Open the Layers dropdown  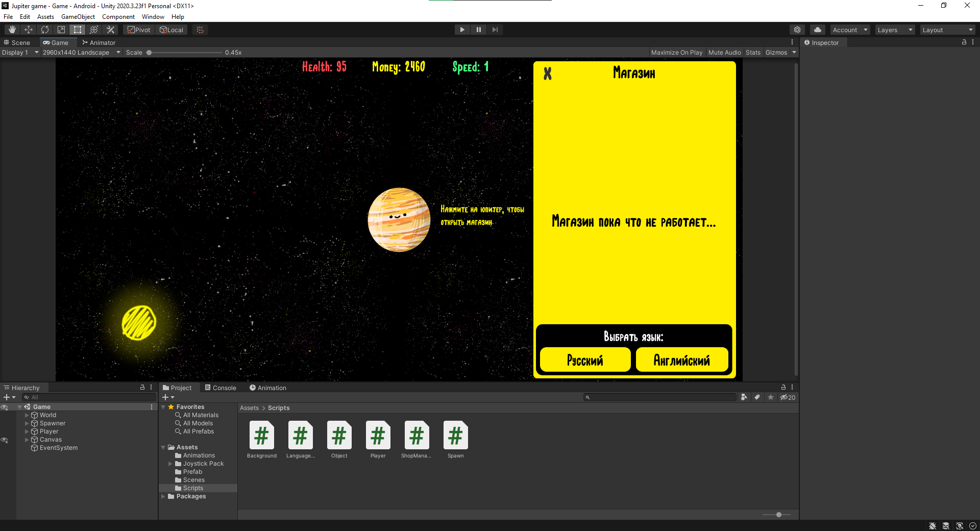(x=895, y=30)
